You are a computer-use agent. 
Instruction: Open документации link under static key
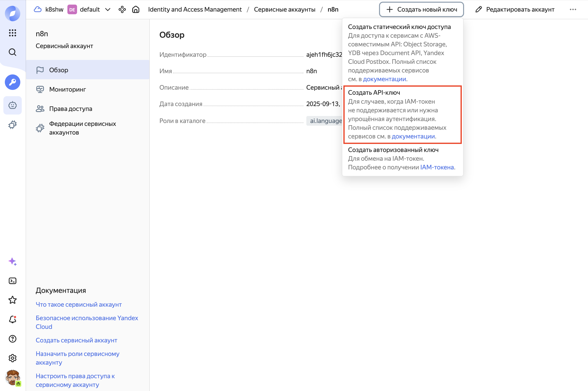coord(384,79)
